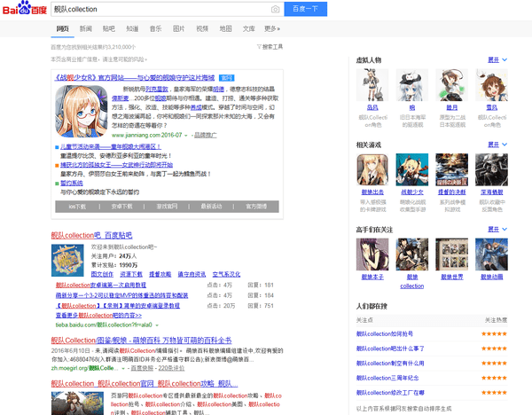Click 最新活动 in the gray bar
The height and width of the screenshot is (415, 532).
point(211,207)
